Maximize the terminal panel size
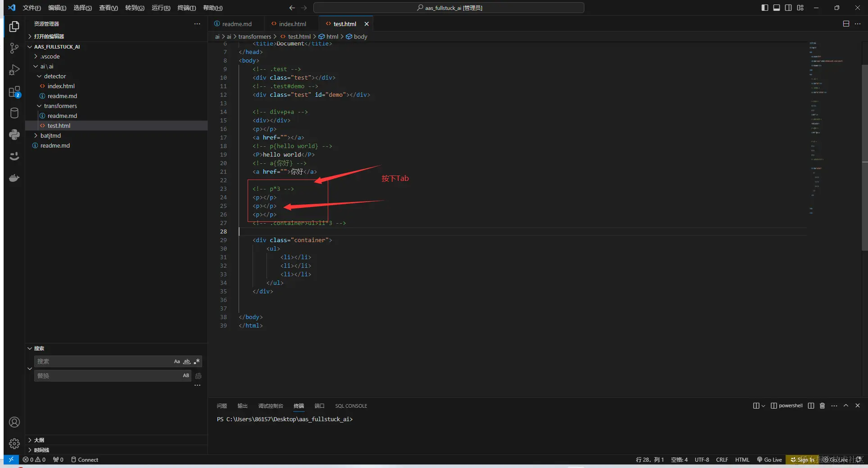This screenshot has width=868, height=468. pos(846,405)
